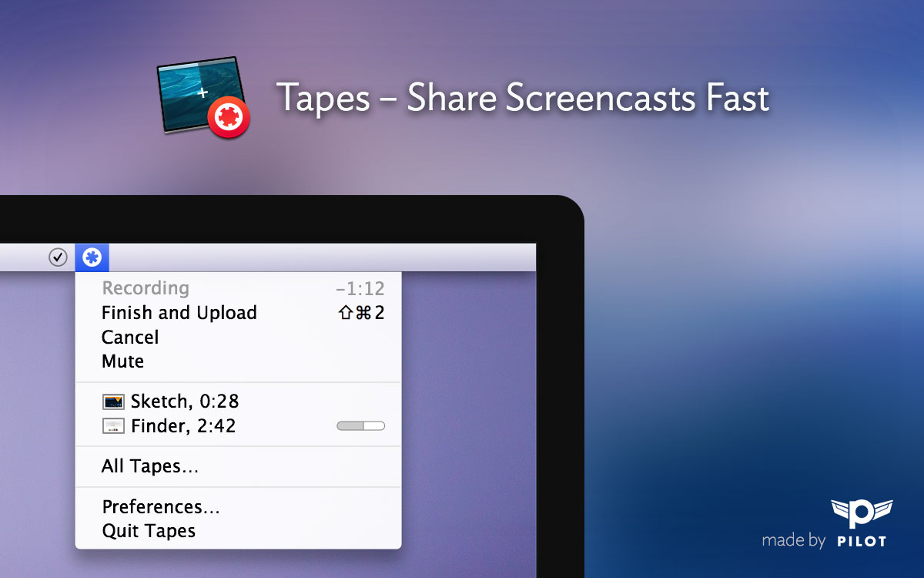This screenshot has height=578, width=924.
Task: Select Cancel in the Tapes menu
Action: [x=238, y=338]
